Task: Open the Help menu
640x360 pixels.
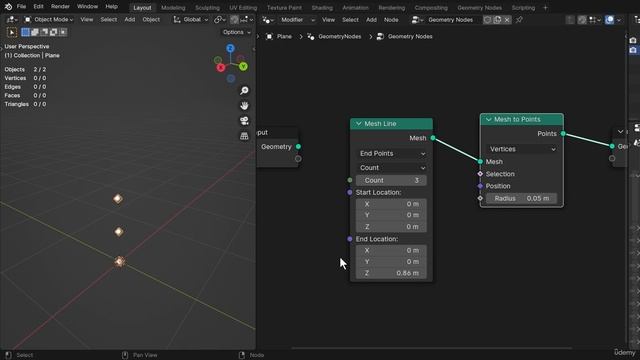Action: tap(111, 7)
